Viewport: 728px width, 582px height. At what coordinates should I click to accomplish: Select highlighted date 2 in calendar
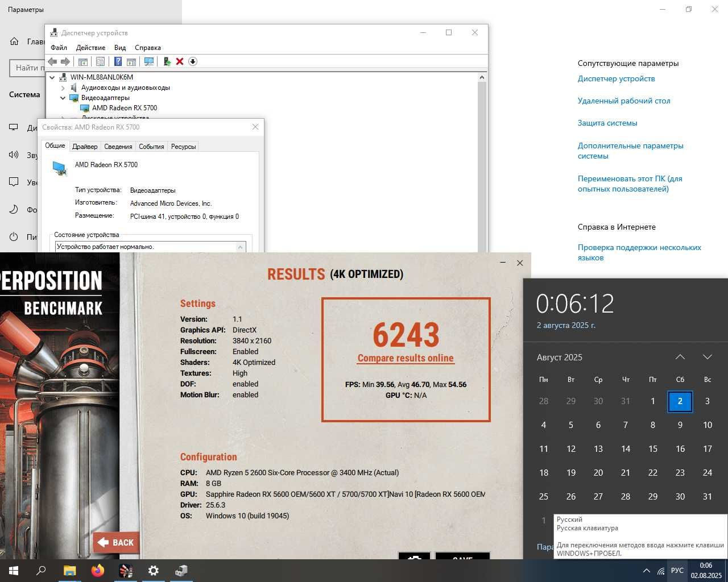pyautogui.click(x=680, y=401)
